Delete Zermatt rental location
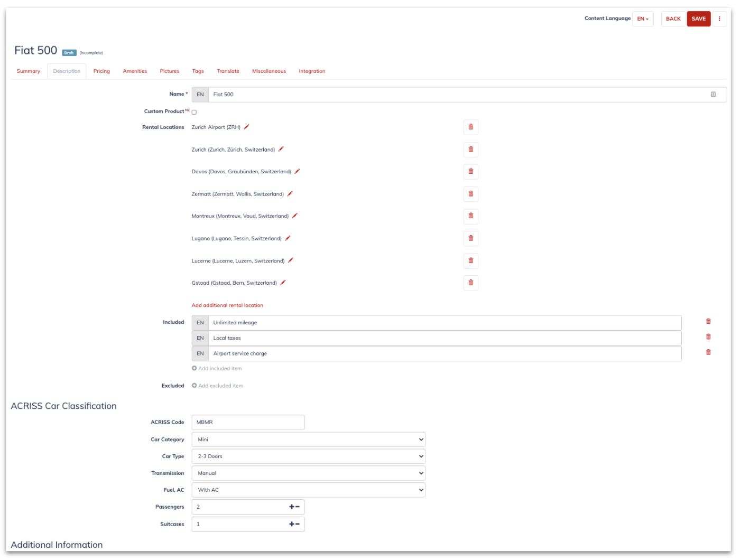Image resolution: width=741 pixels, height=560 pixels. (x=470, y=194)
